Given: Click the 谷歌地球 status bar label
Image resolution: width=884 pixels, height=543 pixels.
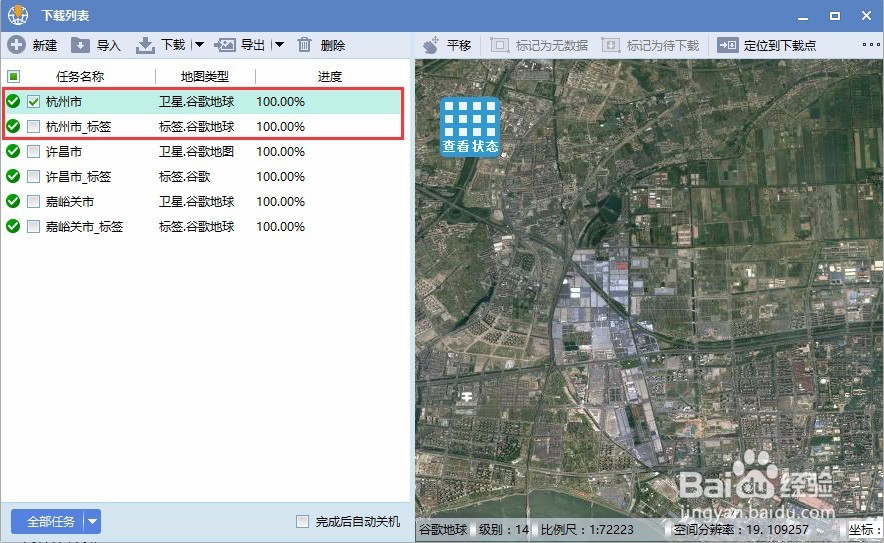Looking at the screenshot, I should coord(443,530).
